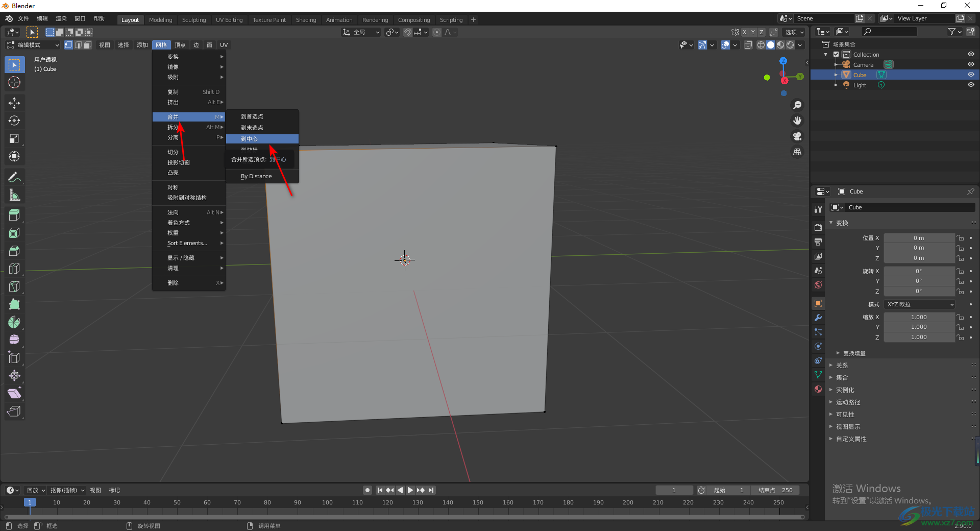
Task: Click the viewport zoom magnifier icon
Action: click(797, 105)
